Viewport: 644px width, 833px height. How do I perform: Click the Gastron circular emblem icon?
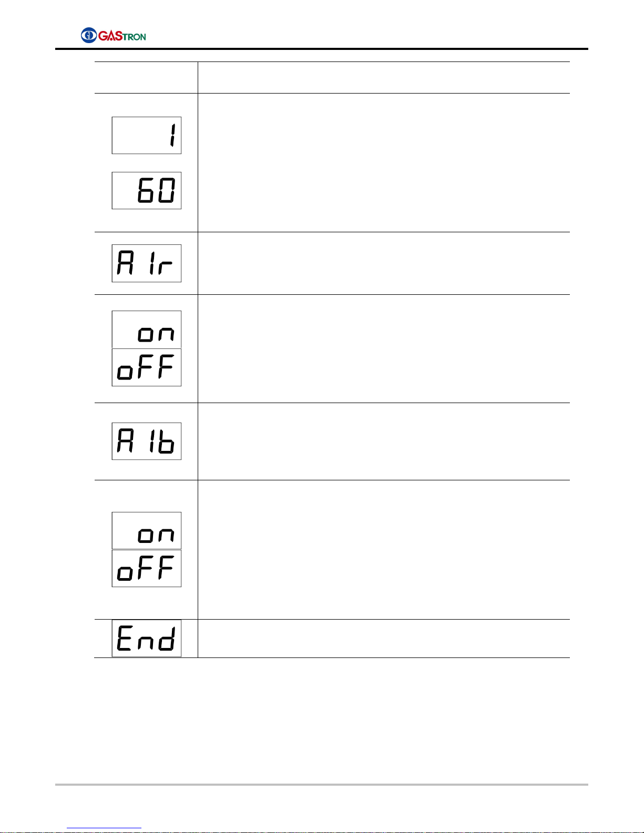88,35
